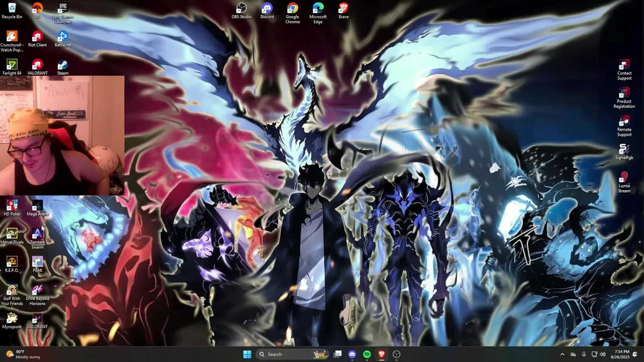Viewport: 644px width, 362px height.
Task: Select the Google Chrome desktop icon
Action: click(x=292, y=13)
